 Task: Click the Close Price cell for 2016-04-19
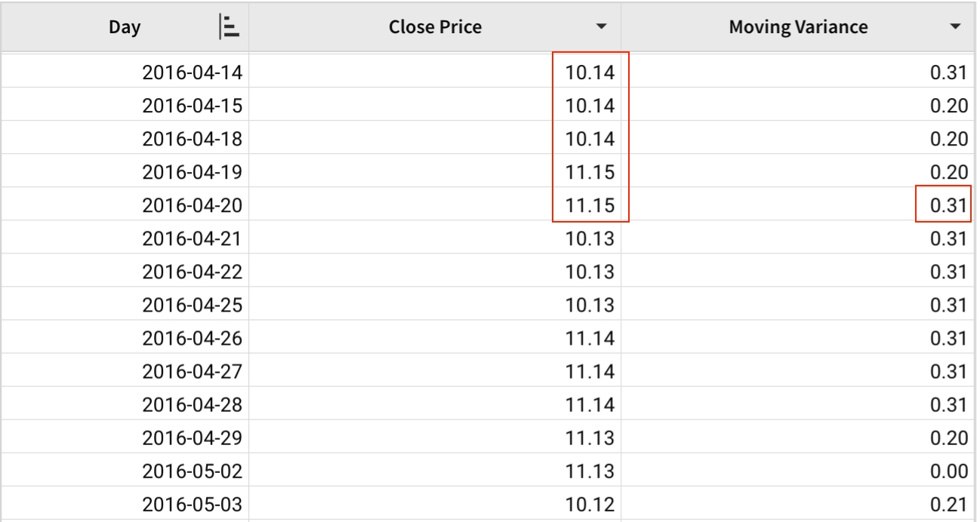(591, 173)
